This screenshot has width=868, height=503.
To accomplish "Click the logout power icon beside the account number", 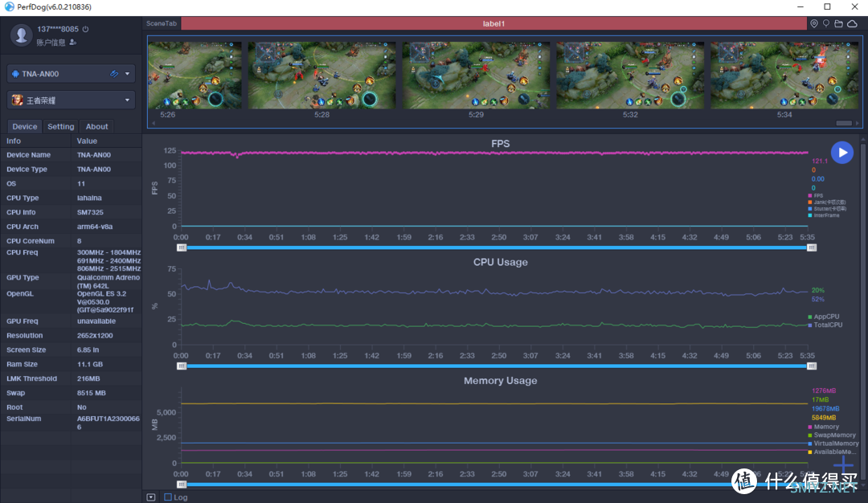I will pyautogui.click(x=85, y=29).
